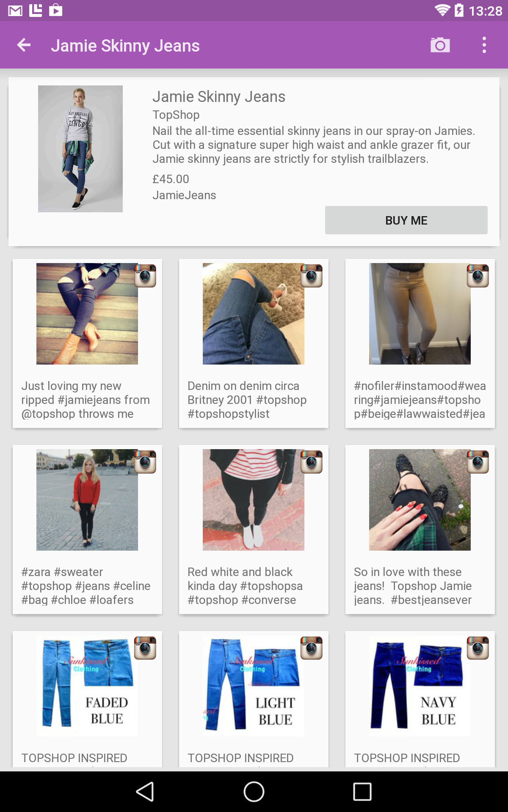The image size is (508, 812).
Task: Select the JamieJeans tag text
Action: coord(184,195)
